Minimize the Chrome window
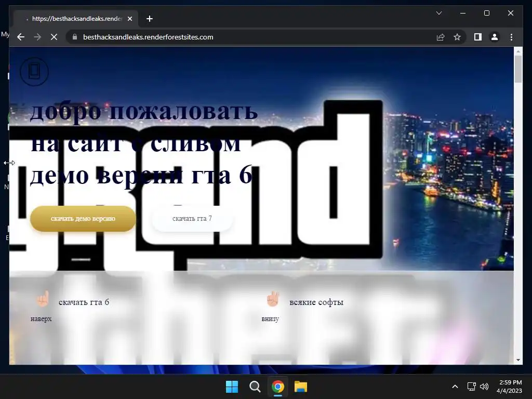The image size is (532, 399). point(463,13)
